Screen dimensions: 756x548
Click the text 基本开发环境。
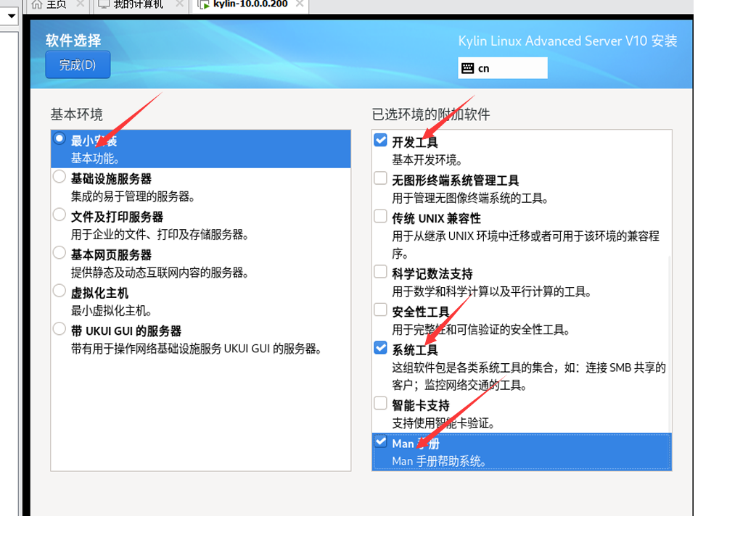coord(427,160)
